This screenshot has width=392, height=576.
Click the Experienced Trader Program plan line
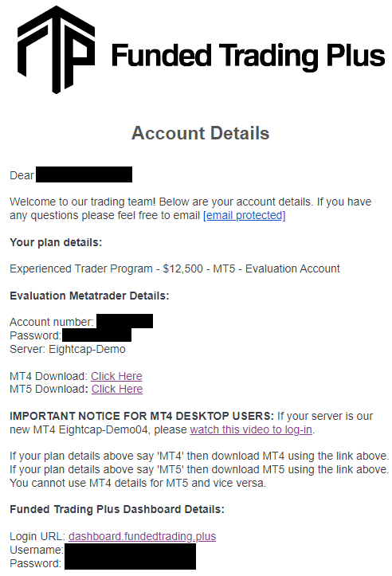click(174, 269)
